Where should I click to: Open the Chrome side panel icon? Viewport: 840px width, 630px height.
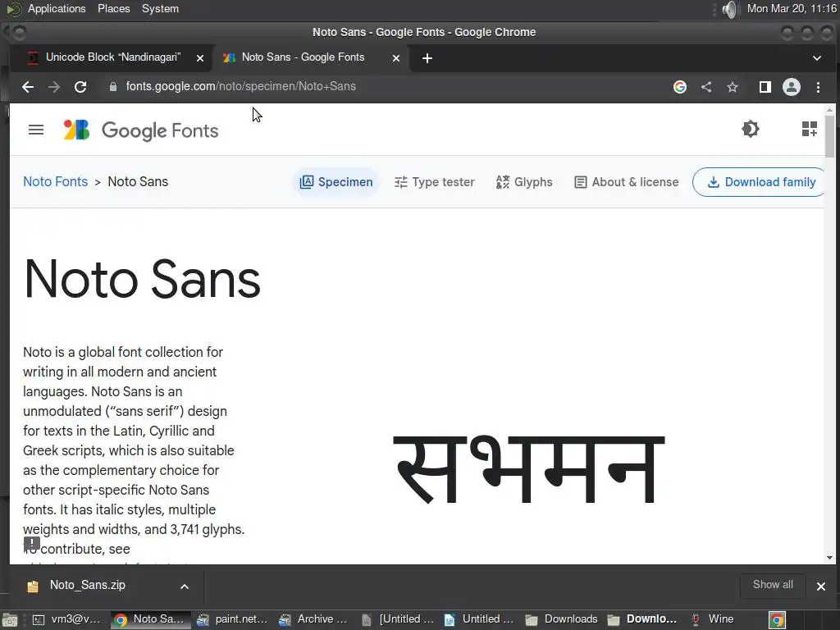(765, 87)
